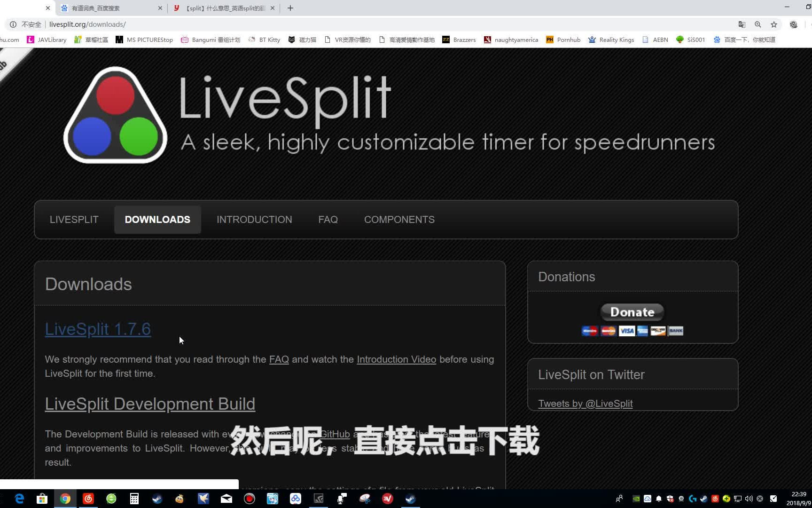
Task: Click the Donate button in Donations panel
Action: point(632,312)
